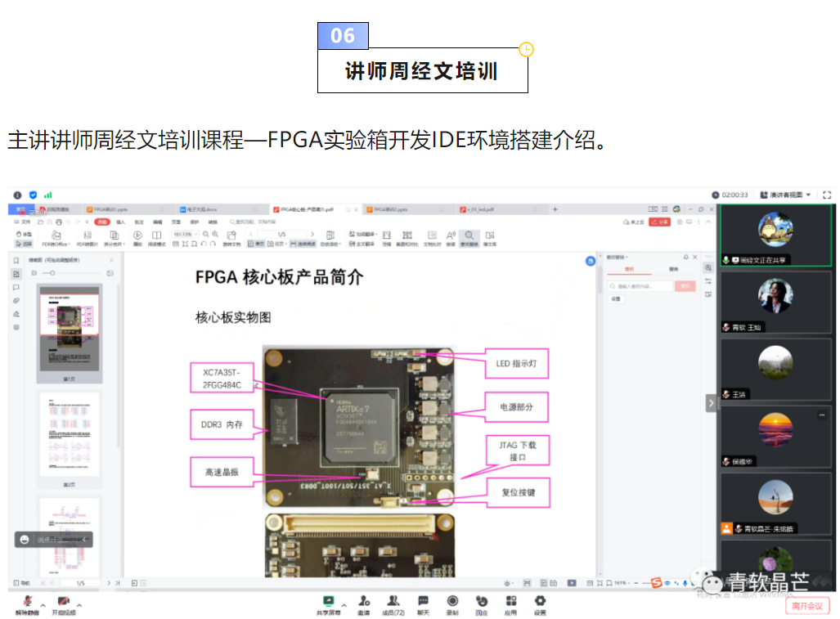
Task: Click 录制 record button
Action: coord(452,605)
